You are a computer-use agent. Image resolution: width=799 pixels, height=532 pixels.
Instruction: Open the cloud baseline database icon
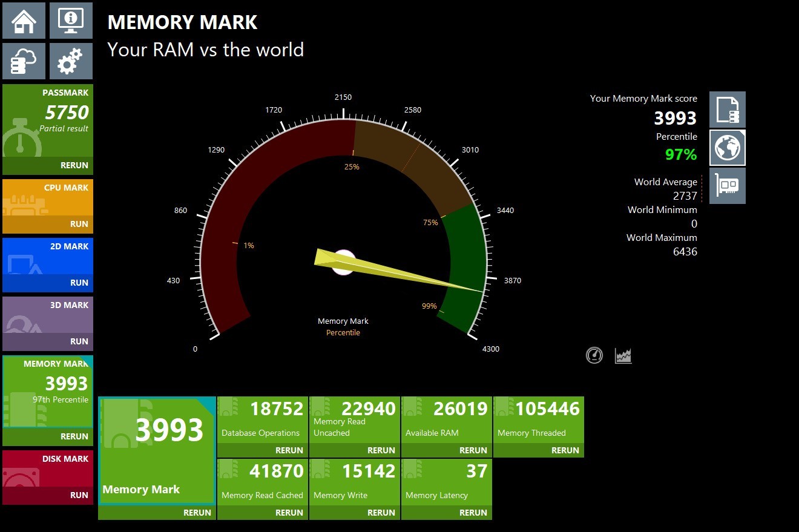click(x=24, y=61)
